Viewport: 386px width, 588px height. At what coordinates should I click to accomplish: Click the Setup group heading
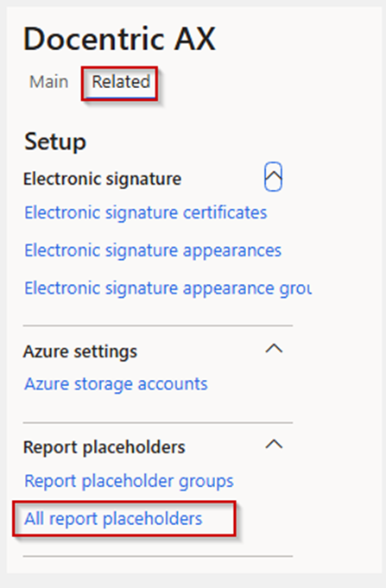[55, 142]
